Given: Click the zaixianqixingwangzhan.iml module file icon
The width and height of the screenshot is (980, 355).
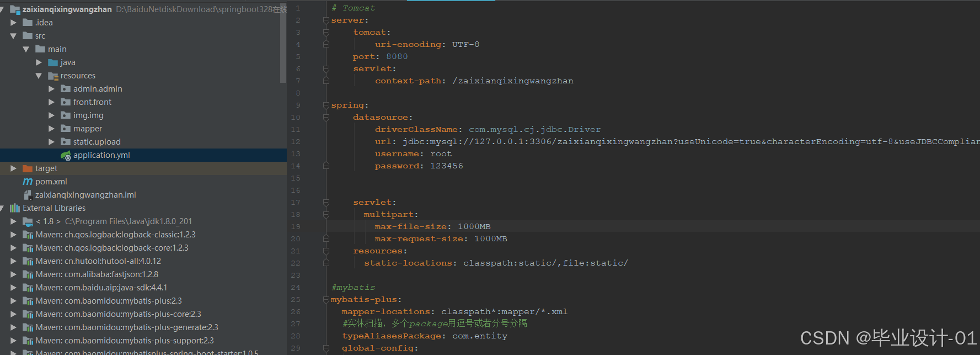Looking at the screenshot, I should tap(28, 195).
